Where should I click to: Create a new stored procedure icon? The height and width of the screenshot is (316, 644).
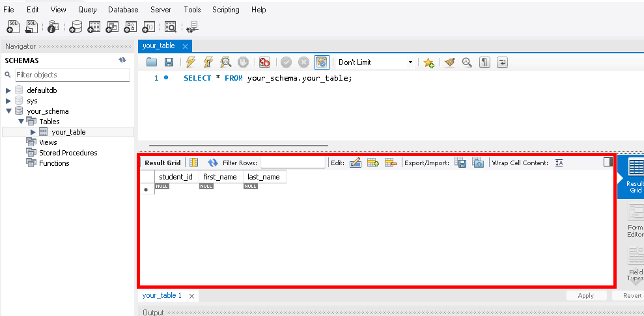130,27
